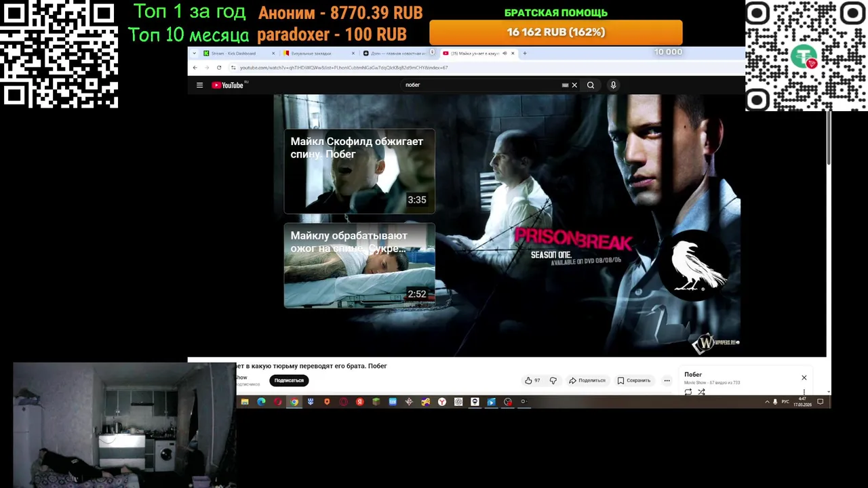Show hidden system tray icons chevron
The height and width of the screenshot is (488, 868).
(x=767, y=402)
